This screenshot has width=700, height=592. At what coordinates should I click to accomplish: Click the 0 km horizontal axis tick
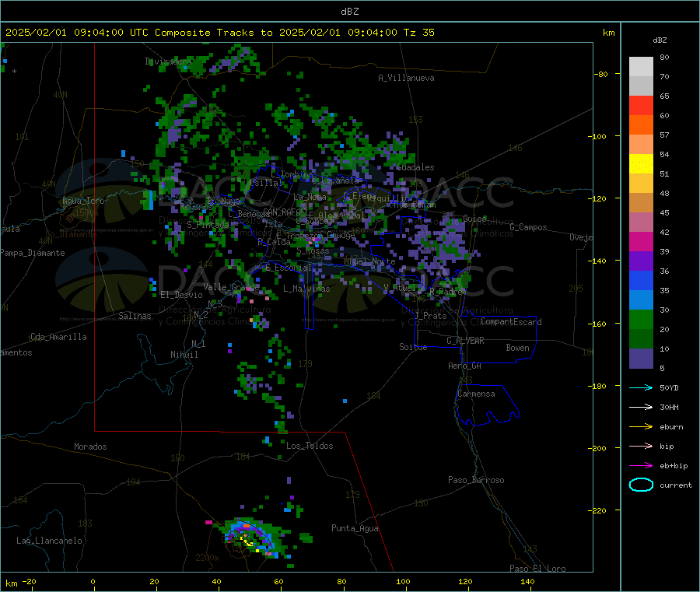[x=93, y=582]
